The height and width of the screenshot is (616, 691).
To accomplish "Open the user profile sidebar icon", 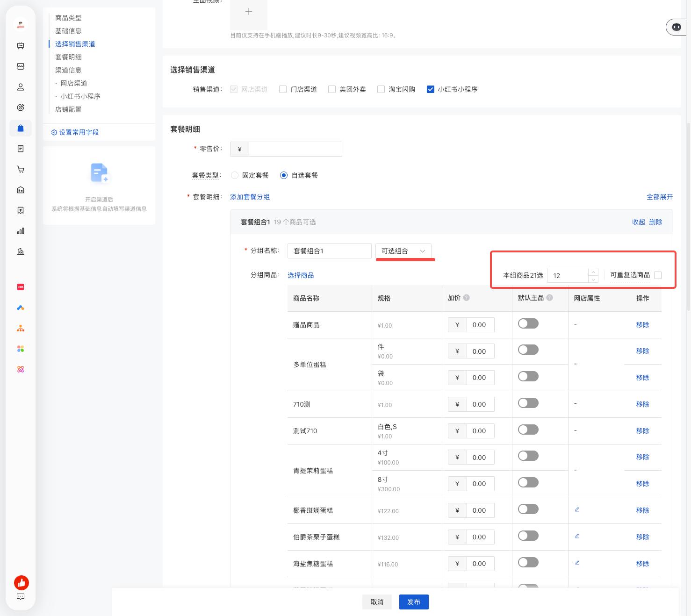I will 21,87.
